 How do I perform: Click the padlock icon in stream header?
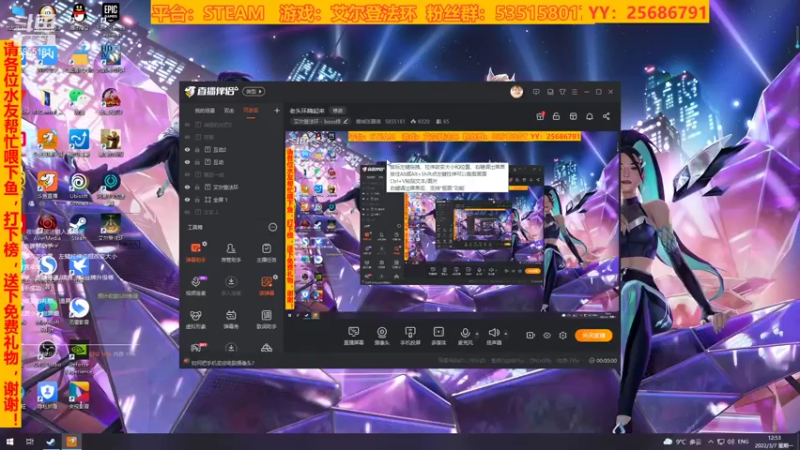click(556, 116)
